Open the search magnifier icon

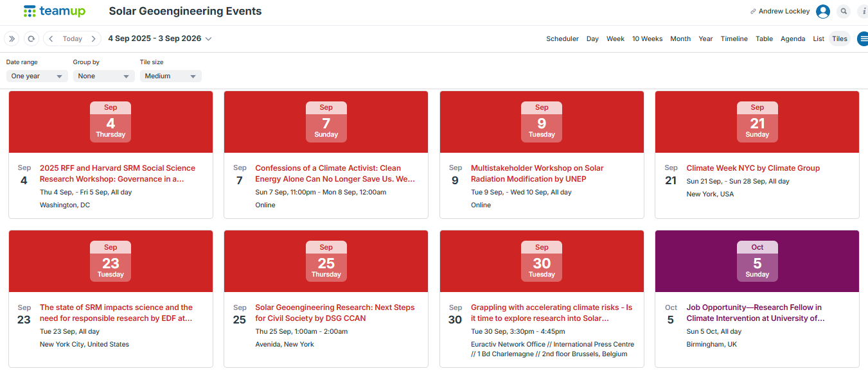pyautogui.click(x=844, y=12)
